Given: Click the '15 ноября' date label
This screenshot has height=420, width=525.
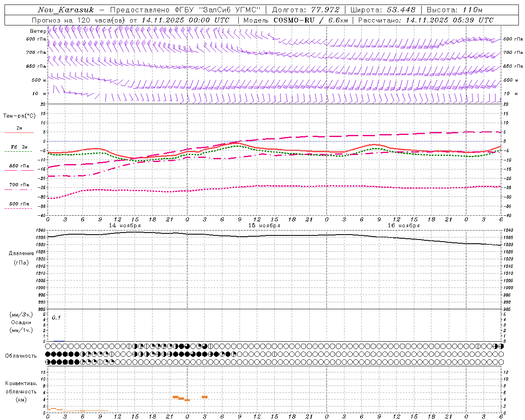Looking at the screenshot, I should click(264, 226).
